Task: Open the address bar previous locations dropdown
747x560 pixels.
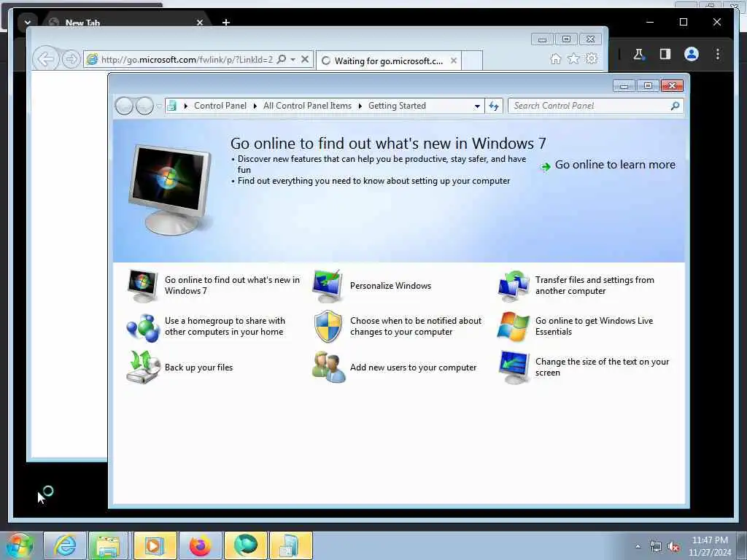Action: 477,106
